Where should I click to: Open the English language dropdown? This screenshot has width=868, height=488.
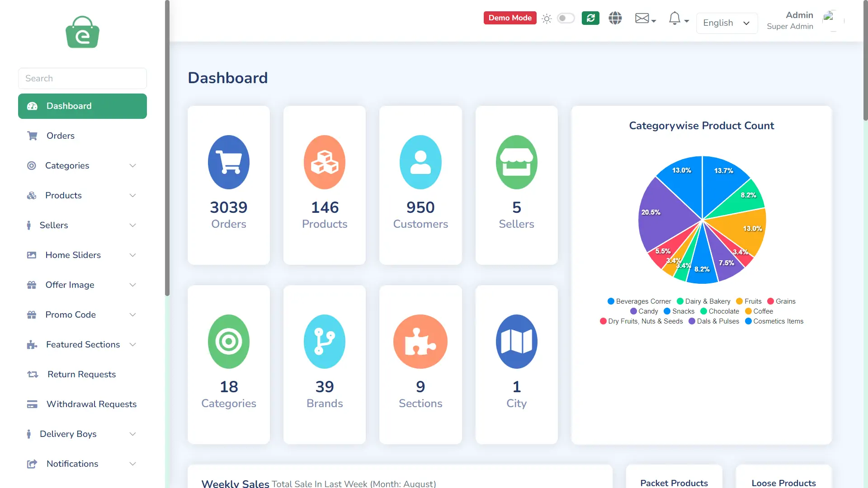click(x=726, y=23)
